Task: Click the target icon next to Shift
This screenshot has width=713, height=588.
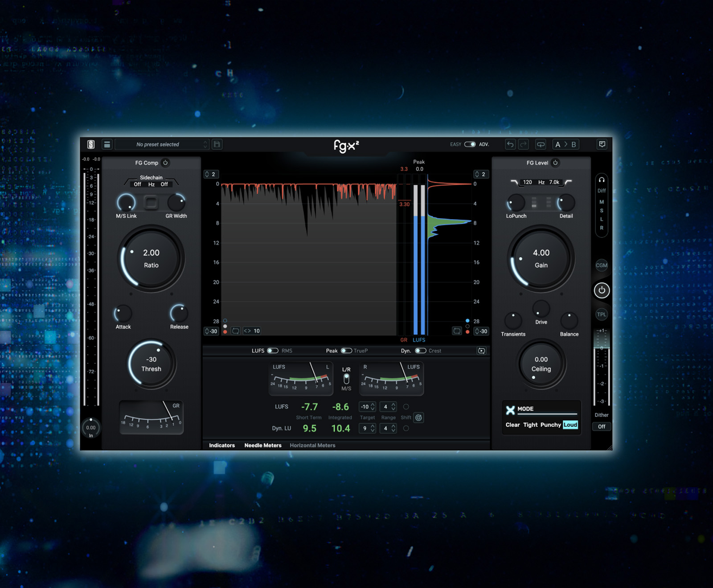Action: 418,418
